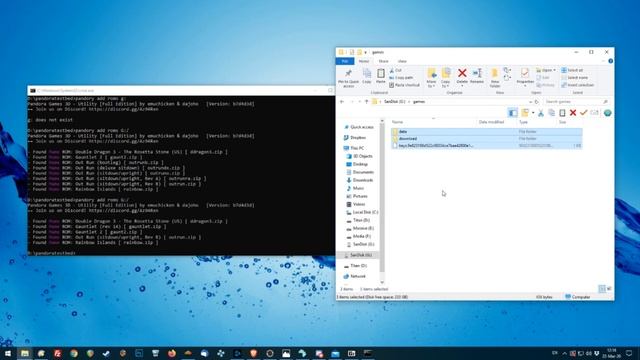Open the taskbar notification center icon
The image size is (640, 360).
(629, 353)
